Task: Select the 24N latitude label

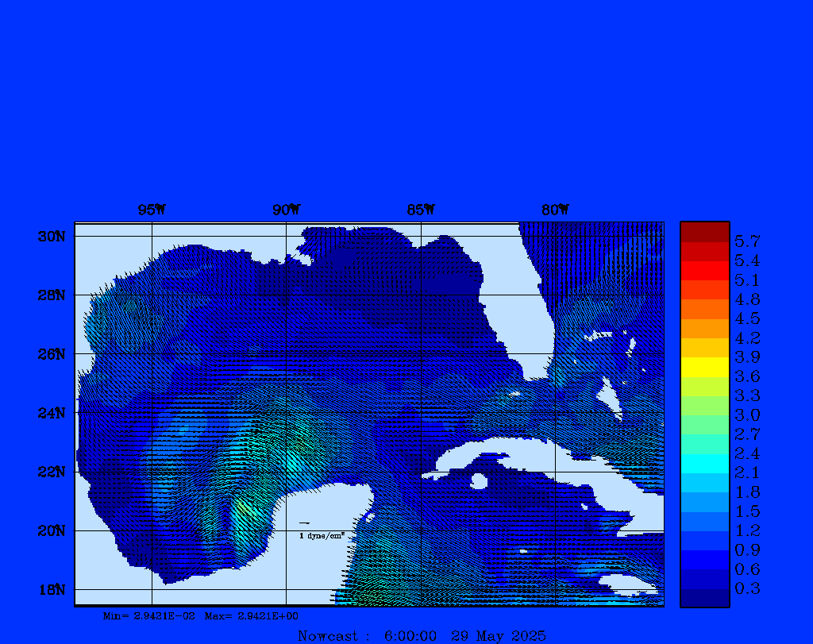Action: click(x=51, y=413)
